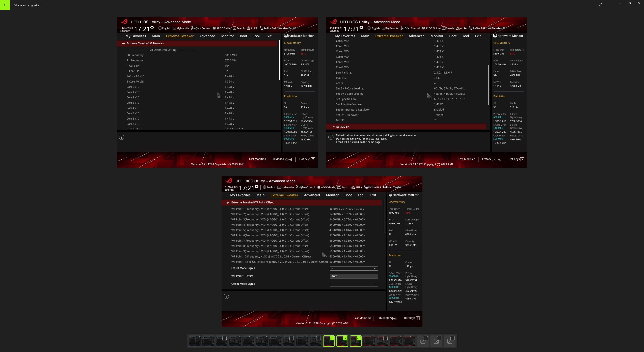Click Last Modified in the bottom BIOS image
Image resolution: width=644 pixels, height=352 pixels.
point(362,318)
